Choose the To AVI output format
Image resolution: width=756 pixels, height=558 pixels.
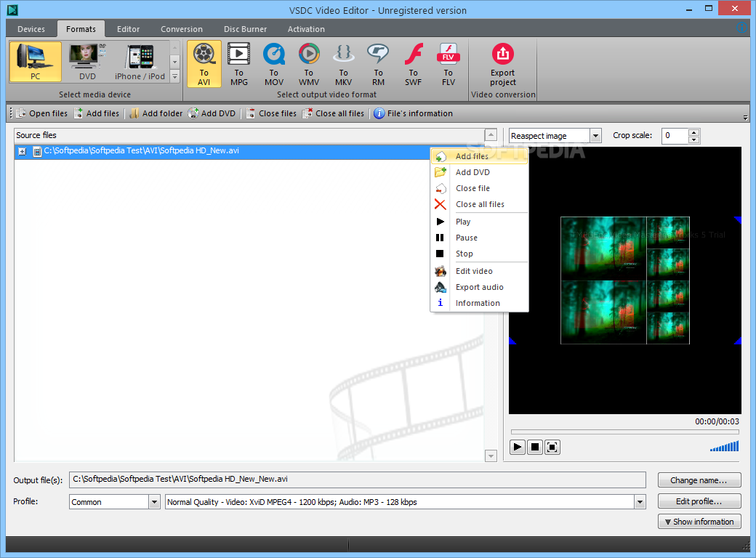204,64
